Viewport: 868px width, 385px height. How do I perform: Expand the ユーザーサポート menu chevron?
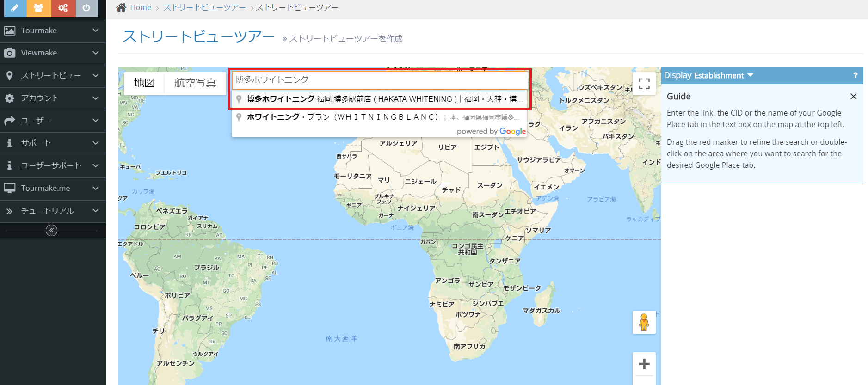[96, 165]
